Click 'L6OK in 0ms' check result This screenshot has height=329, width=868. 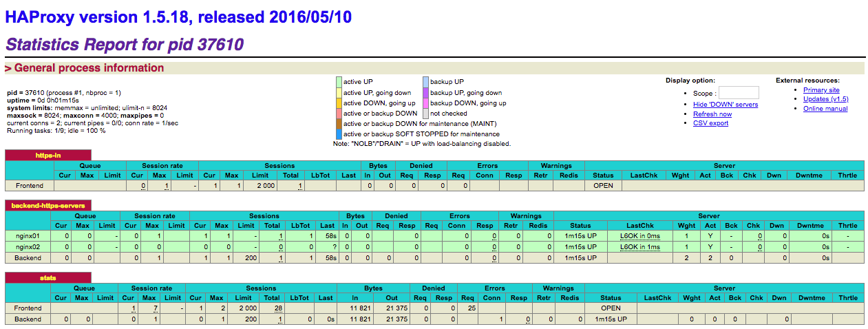coord(639,236)
